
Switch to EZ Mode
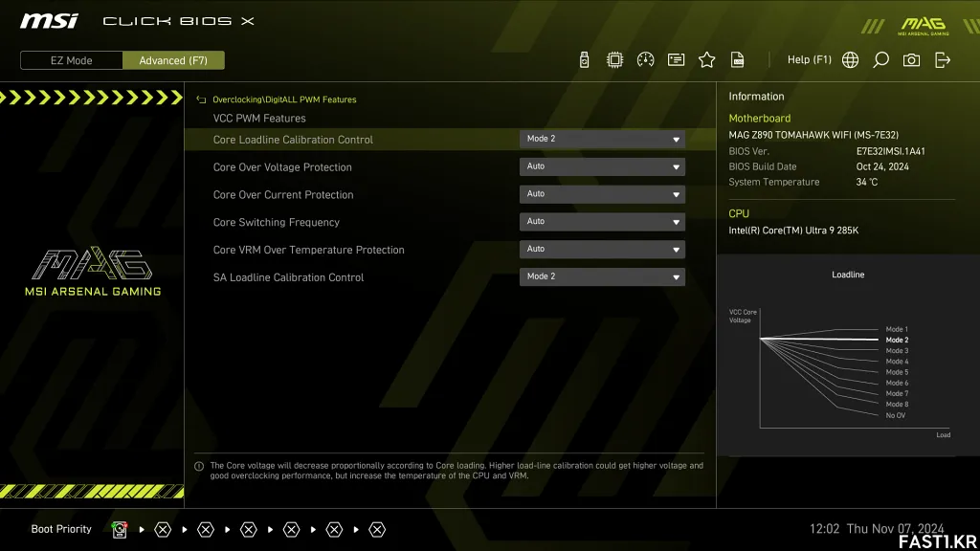pyautogui.click(x=71, y=60)
